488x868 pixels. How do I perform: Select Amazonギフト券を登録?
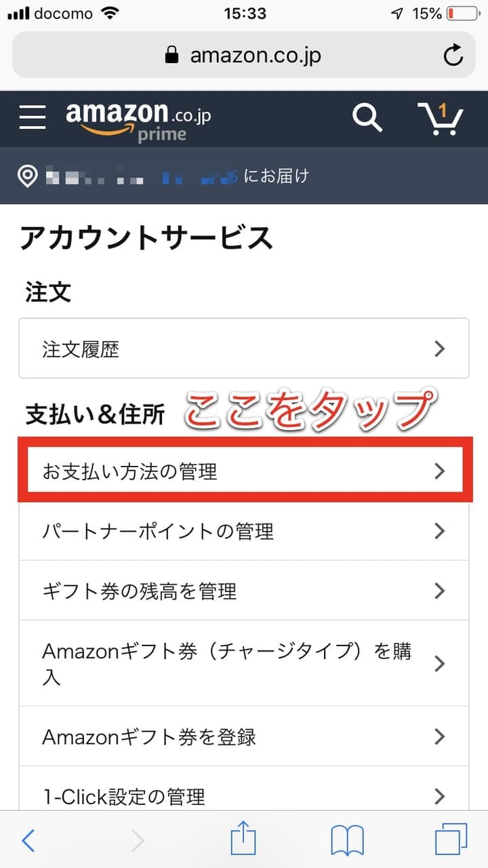tap(244, 736)
